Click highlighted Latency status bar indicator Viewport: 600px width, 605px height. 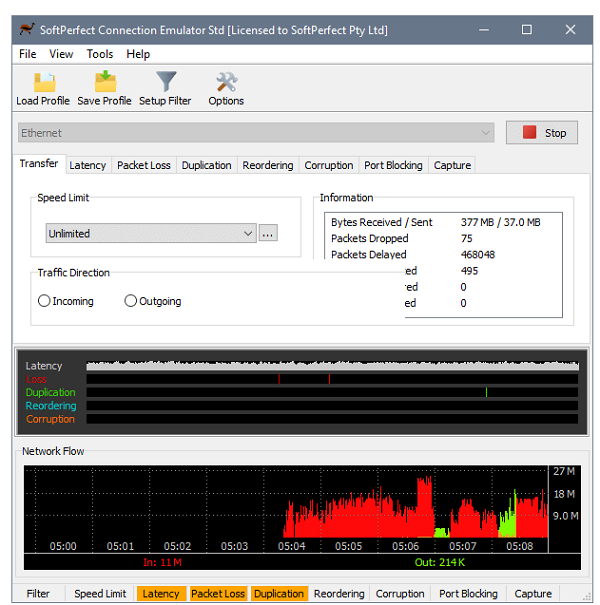pos(161,593)
